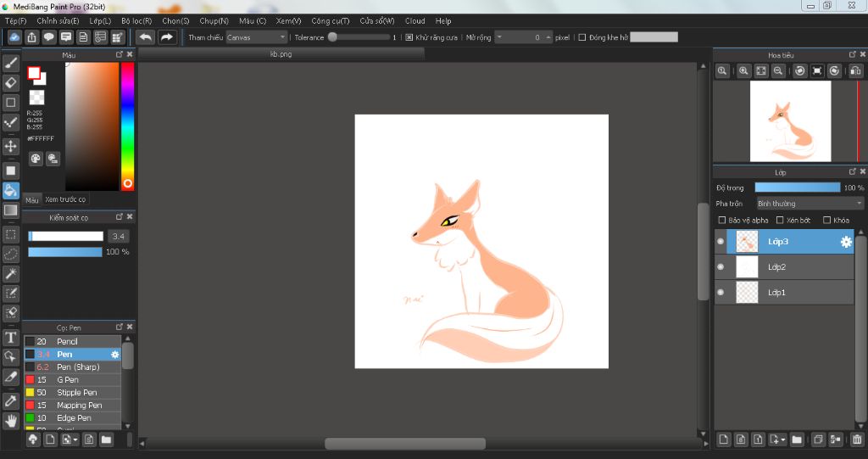Select the Pencil brush
The height and width of the screenshot is (459, 868).
[x=73, y=341]
